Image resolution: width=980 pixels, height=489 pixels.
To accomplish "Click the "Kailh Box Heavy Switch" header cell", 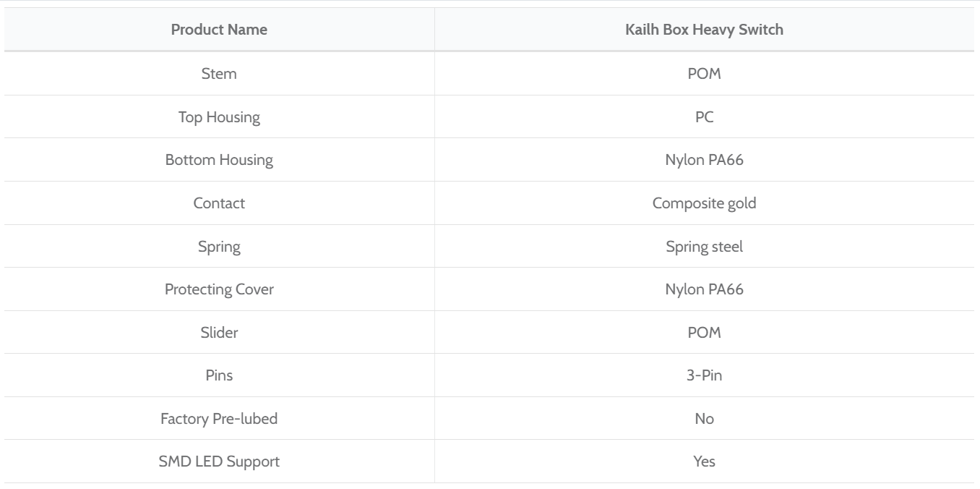I will [704, 30].
